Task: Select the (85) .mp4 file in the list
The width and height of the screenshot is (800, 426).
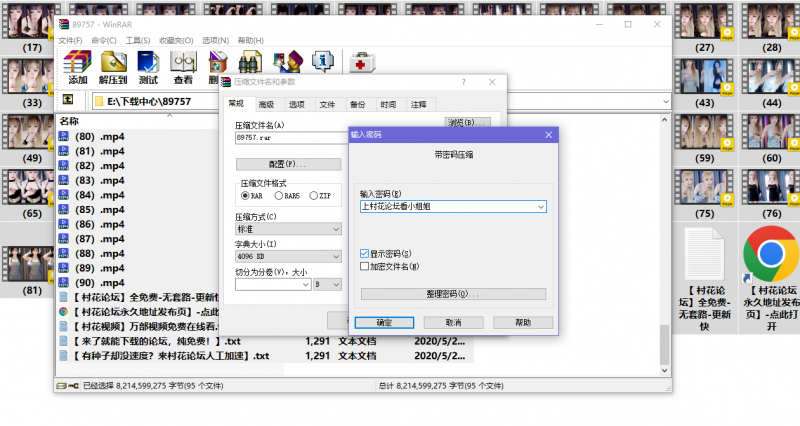Action: click(100, 210)
